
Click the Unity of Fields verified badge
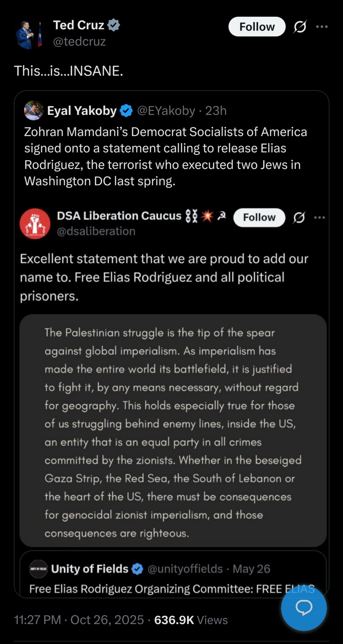click(137, 569)
